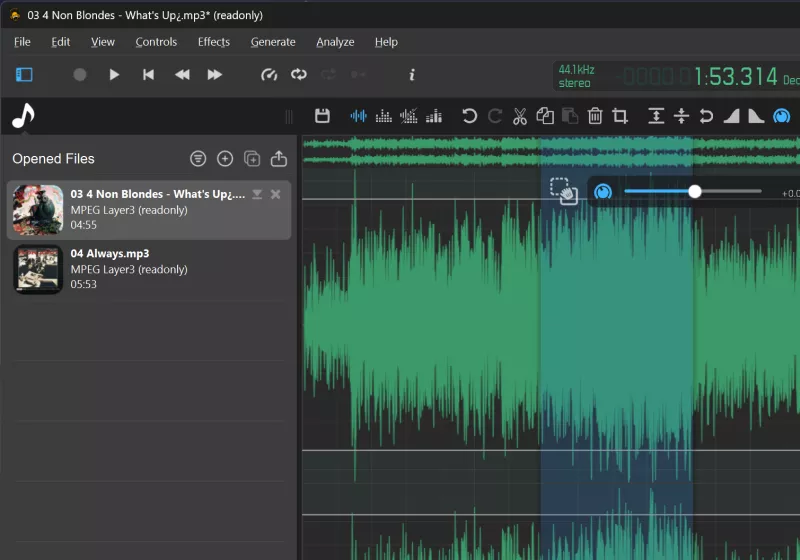Open the Effects menu
Viewport: 800px width, 560px height.
pyautogui.click(x=213, y=42)
